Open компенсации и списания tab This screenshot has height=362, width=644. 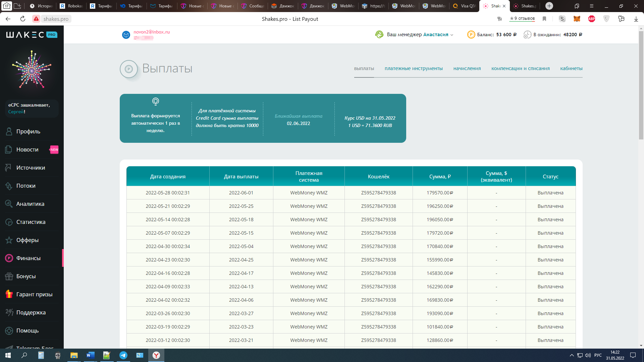[520, 68]
